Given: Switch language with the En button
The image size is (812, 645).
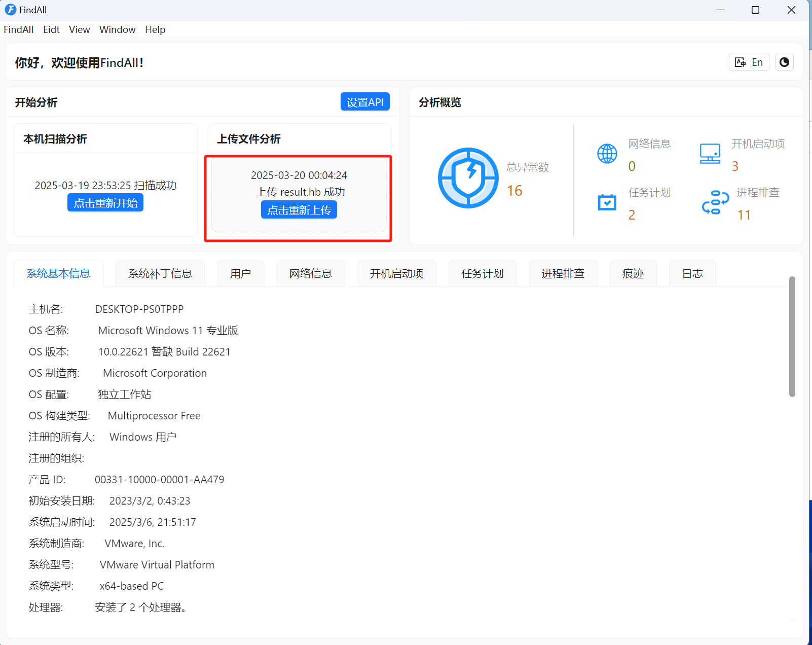Looking at the screenshot, I should point(749,62).
